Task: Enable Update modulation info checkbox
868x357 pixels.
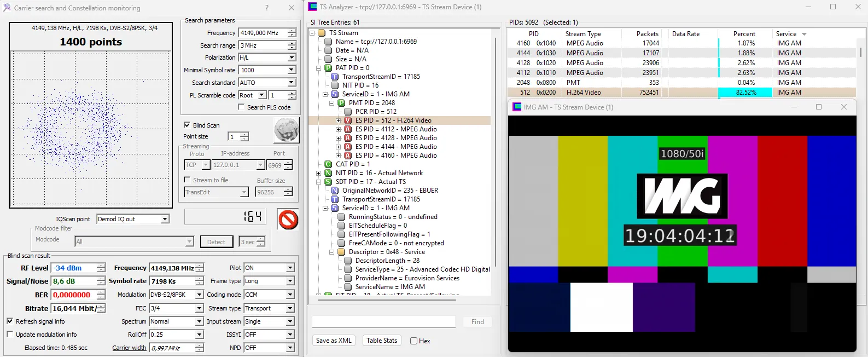Action: click(10, 335)
